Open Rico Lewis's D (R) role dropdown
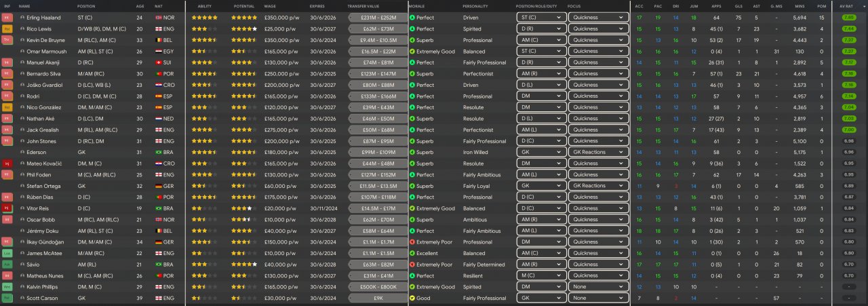Screen dimensions: 868x306 (x=540, y=28)
